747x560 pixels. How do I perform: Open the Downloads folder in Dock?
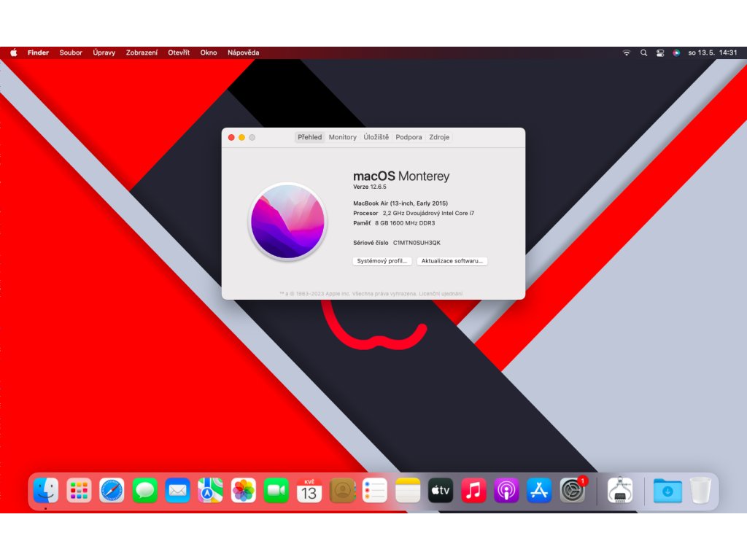(667, 491)
